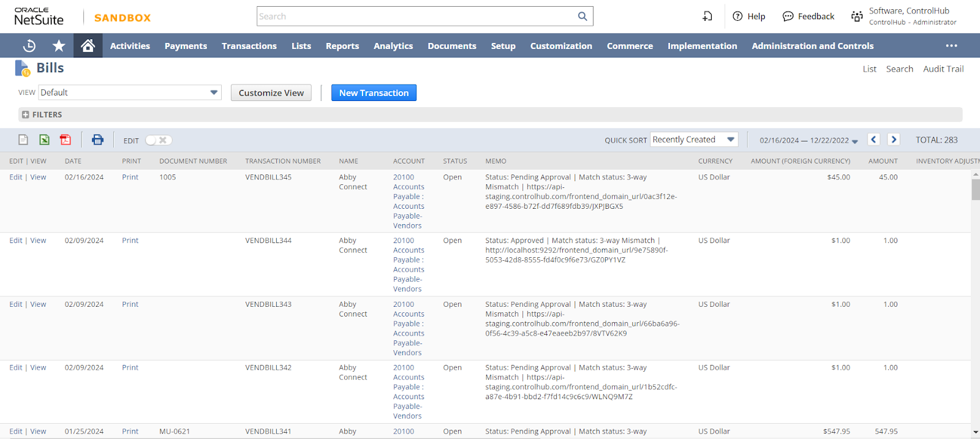The image size is (980, 439).
Task: Open the Customization menu
Action: [x=561, y=46]
